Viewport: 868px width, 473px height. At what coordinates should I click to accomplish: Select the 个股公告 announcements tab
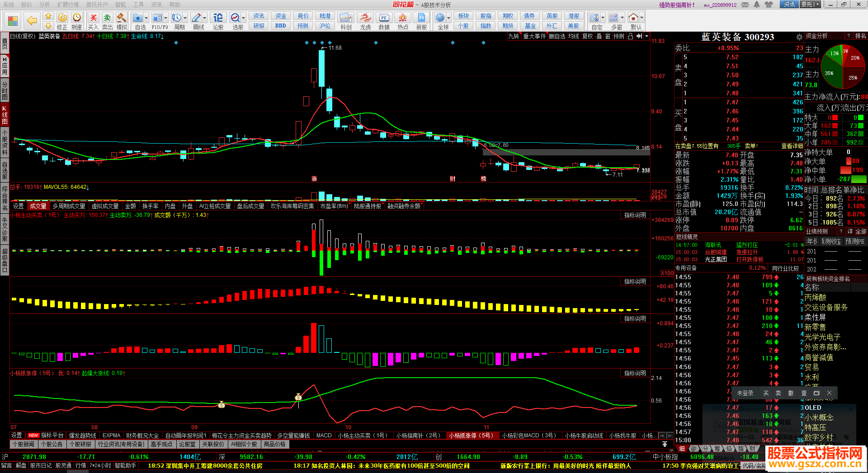[52, 444]
